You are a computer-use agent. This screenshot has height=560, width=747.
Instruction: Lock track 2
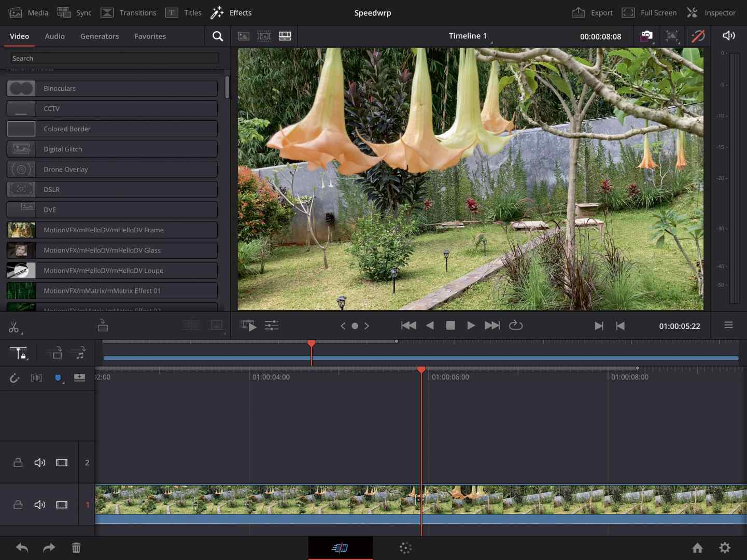18,463
